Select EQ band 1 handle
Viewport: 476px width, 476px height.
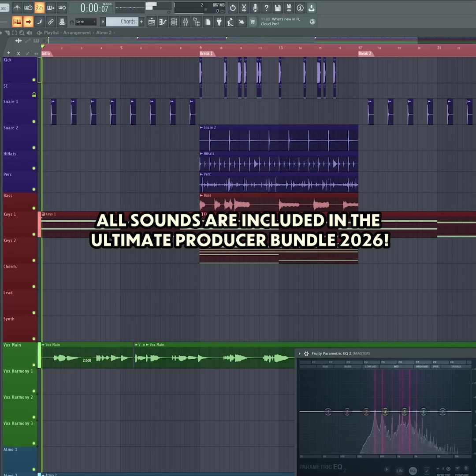328,412
